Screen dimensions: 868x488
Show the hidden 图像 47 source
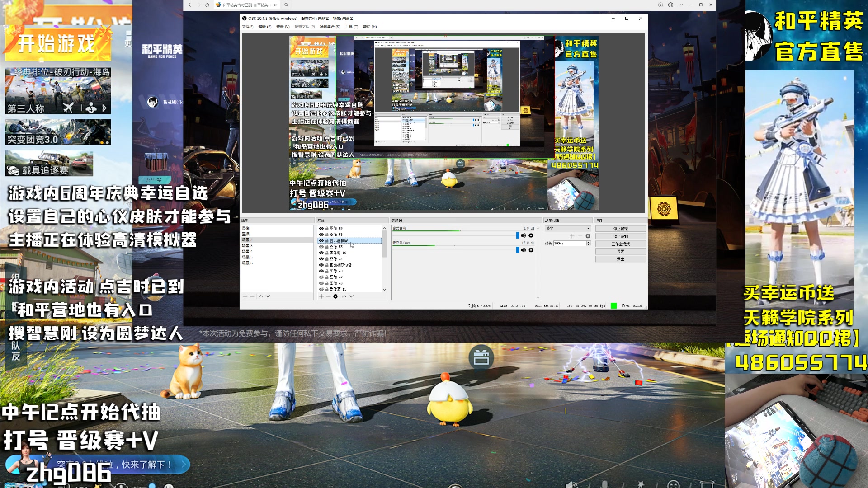coord(321,277)
